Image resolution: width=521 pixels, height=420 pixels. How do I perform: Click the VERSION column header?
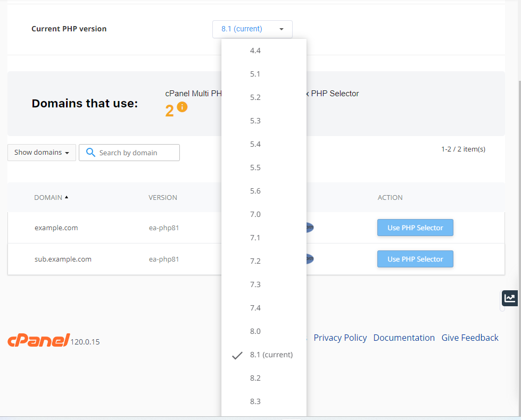click(163, 198)
